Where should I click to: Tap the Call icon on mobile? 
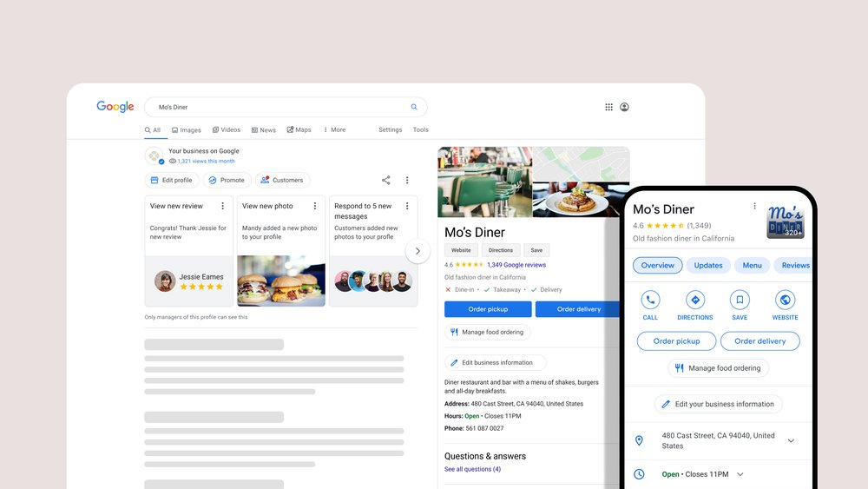(x=650, y=300)
